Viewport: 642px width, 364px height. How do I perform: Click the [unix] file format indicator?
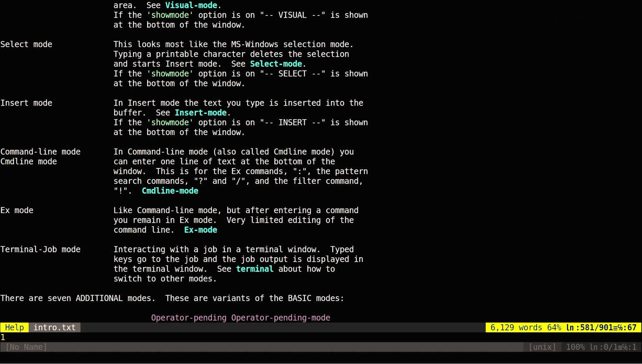click(542, 347)
